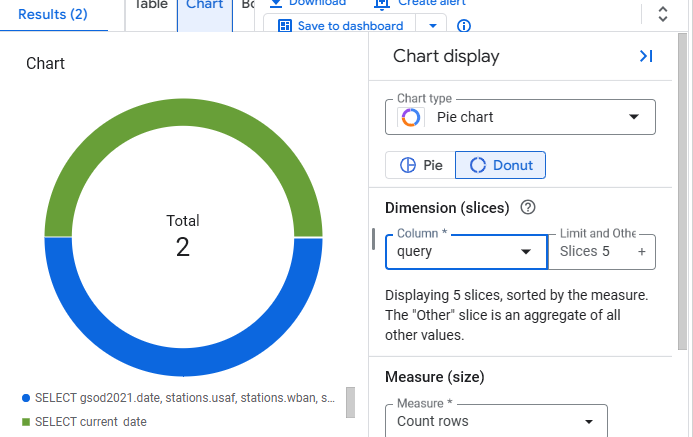Click the Chart display panel vertical scrollbar
This screenshot has height=437, width=693.
tap(682, 192)
